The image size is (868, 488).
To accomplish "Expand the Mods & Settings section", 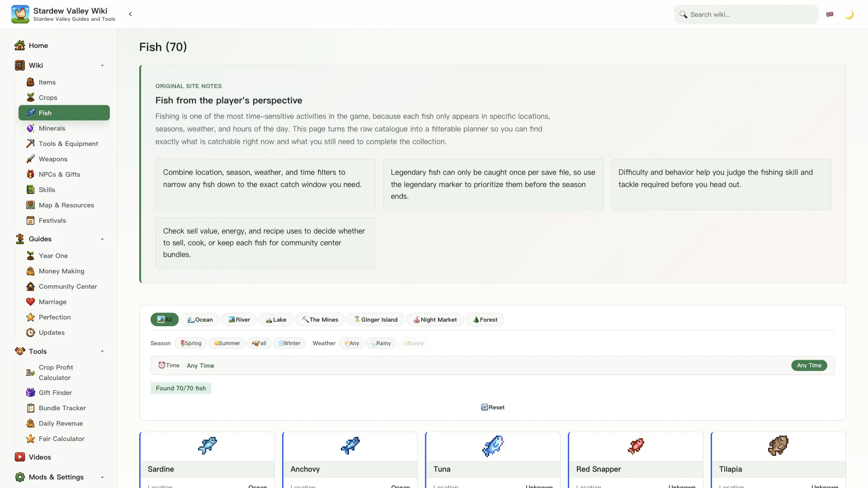I will click(x=102, y=477).
